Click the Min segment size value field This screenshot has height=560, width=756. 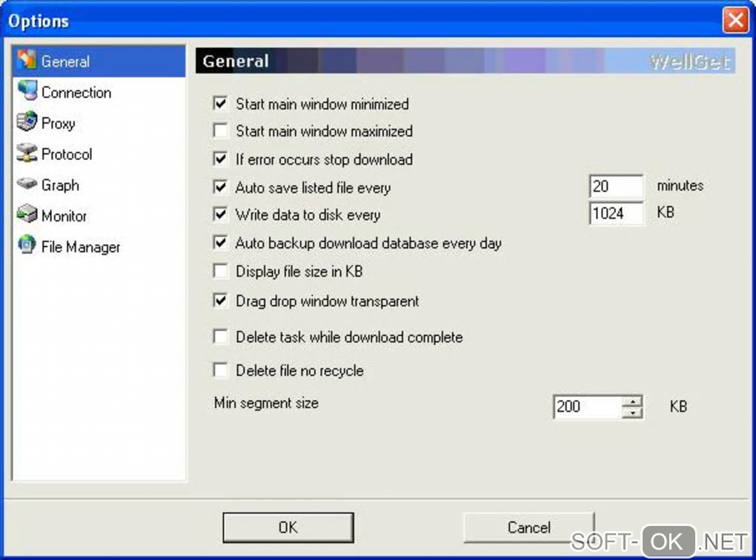coord(588,407)
